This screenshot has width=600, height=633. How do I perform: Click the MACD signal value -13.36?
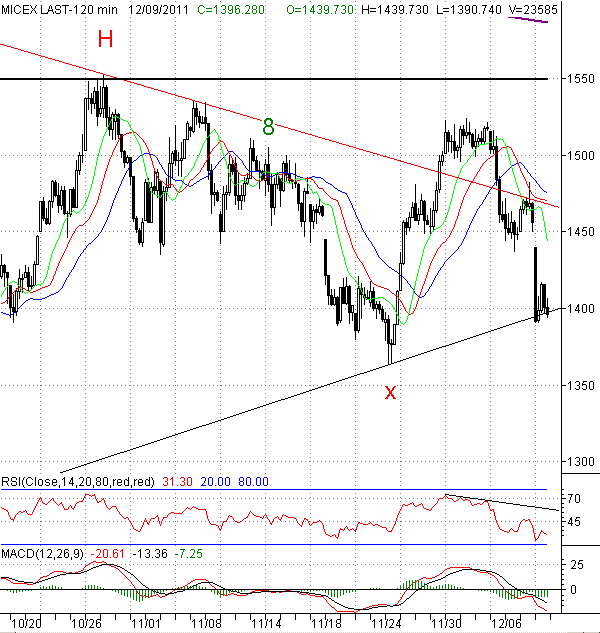[x=150, y=553]
